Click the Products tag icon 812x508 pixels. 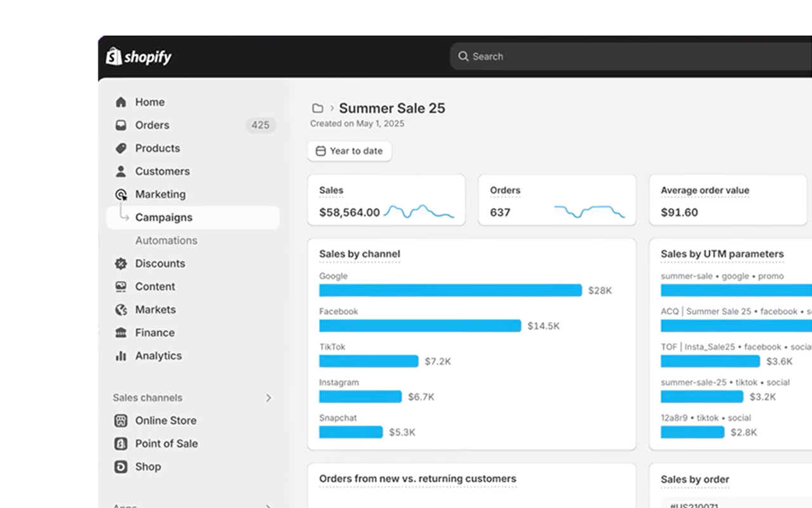121,148
